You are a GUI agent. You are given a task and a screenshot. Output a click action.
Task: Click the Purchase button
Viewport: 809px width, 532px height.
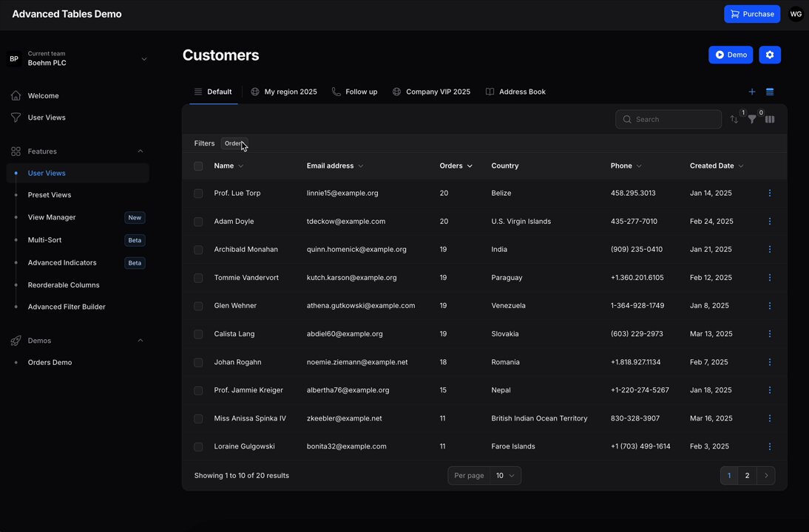(752, 14)
